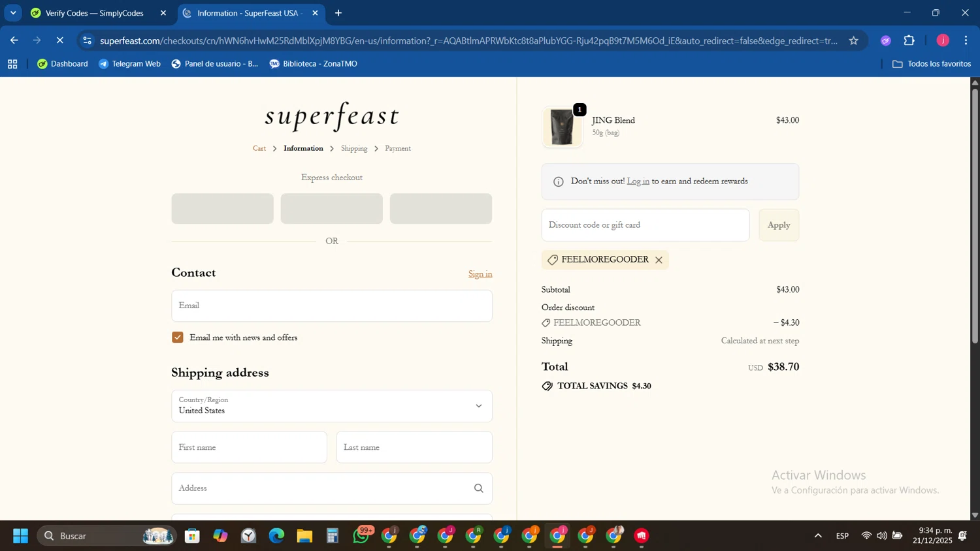Screen dimensions: 980x551
Task: Click the address bar URL
Action: coord(468,40)
